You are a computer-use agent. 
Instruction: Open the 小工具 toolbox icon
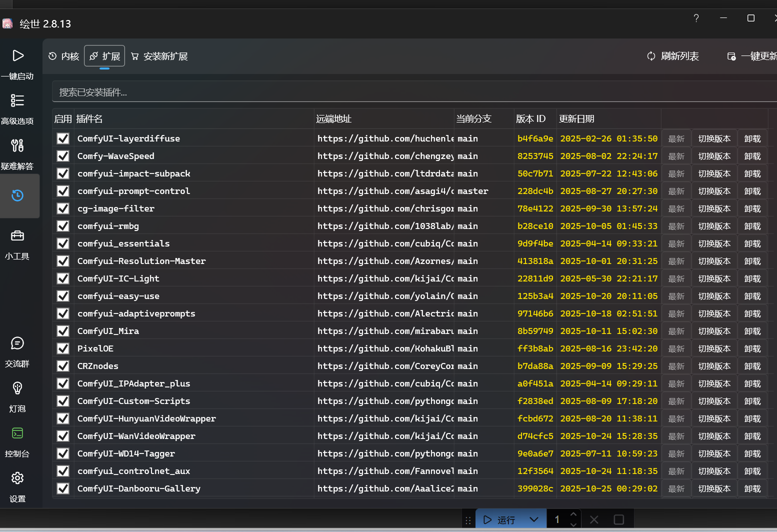(x=17, y=235)
